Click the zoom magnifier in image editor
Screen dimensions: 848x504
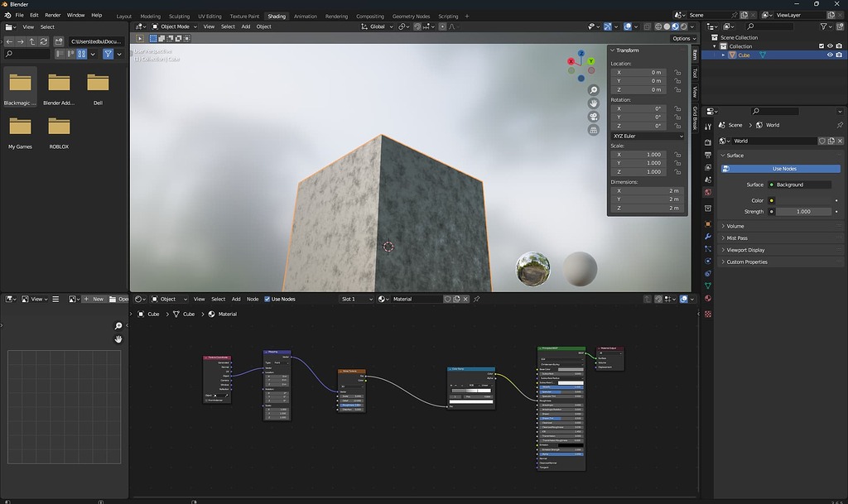point(118,326)
